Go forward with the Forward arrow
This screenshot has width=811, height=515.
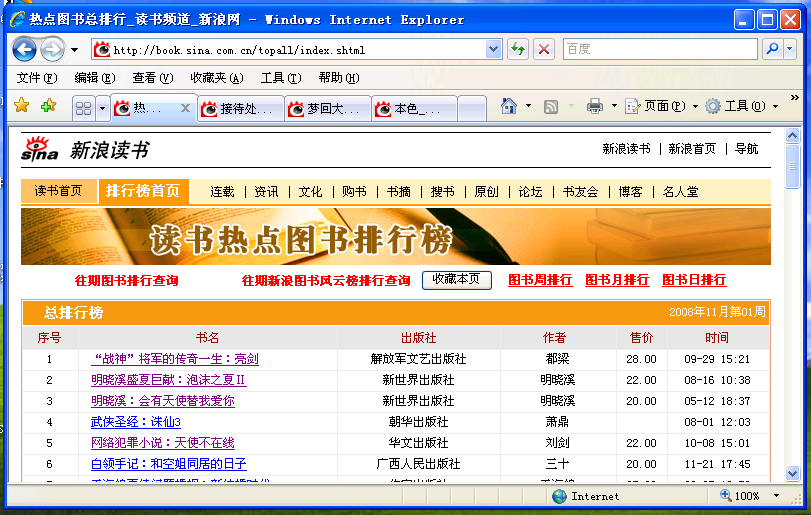52,50
